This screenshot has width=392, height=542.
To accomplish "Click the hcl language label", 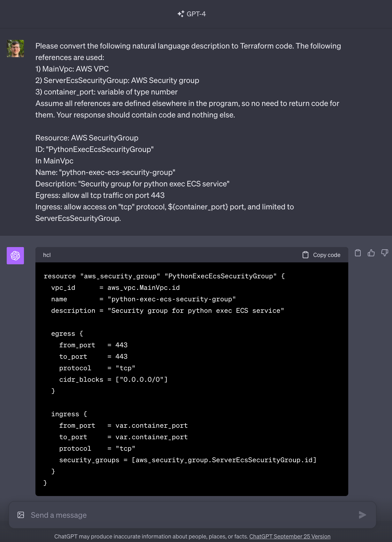I will [47, 255].
